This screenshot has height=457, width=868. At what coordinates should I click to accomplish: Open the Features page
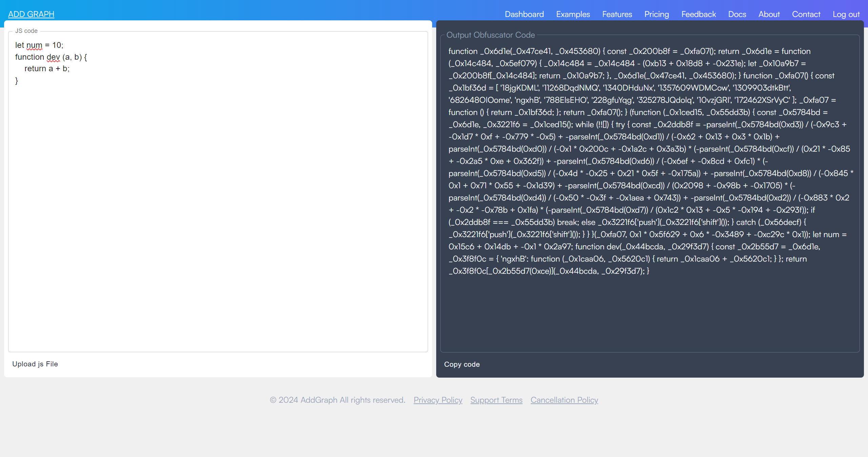pos(617,14)
